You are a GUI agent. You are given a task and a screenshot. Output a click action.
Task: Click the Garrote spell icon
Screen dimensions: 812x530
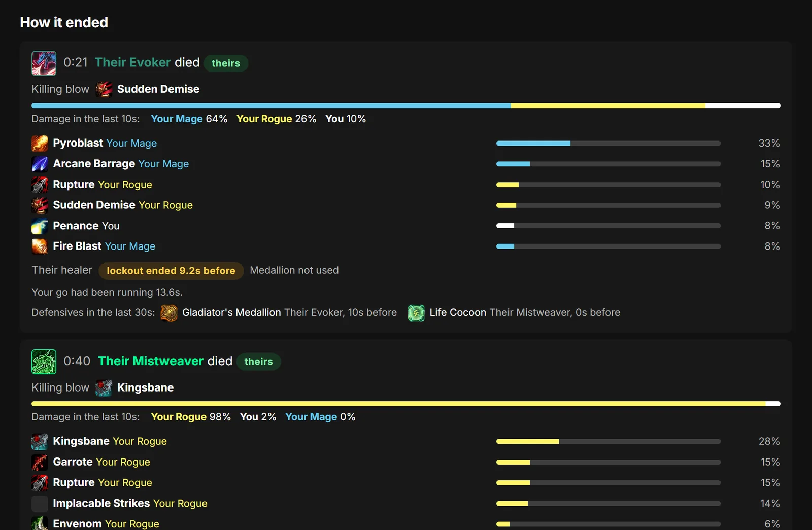(40, 462)
